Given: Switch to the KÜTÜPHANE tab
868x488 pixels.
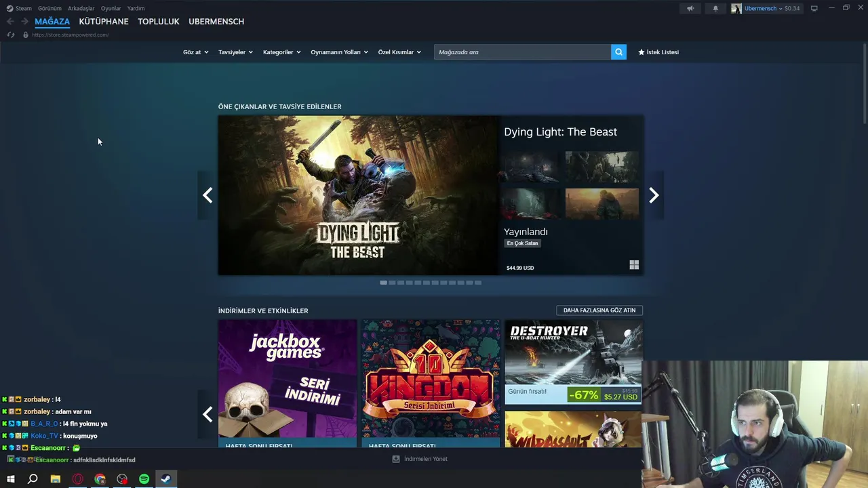Looking at the screenshot, I should pyautogui.click(x=104, y=22).
